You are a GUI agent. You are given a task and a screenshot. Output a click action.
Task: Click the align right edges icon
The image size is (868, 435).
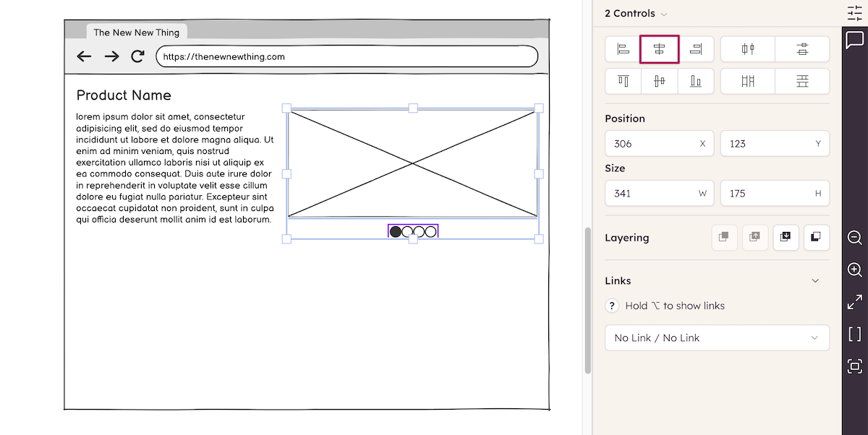tap(696, 49)
